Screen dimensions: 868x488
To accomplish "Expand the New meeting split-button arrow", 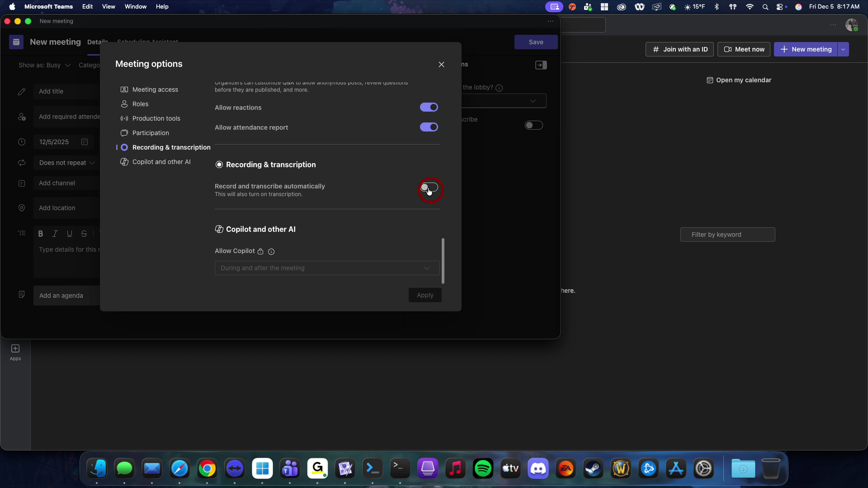I will [x=843, y=49].
